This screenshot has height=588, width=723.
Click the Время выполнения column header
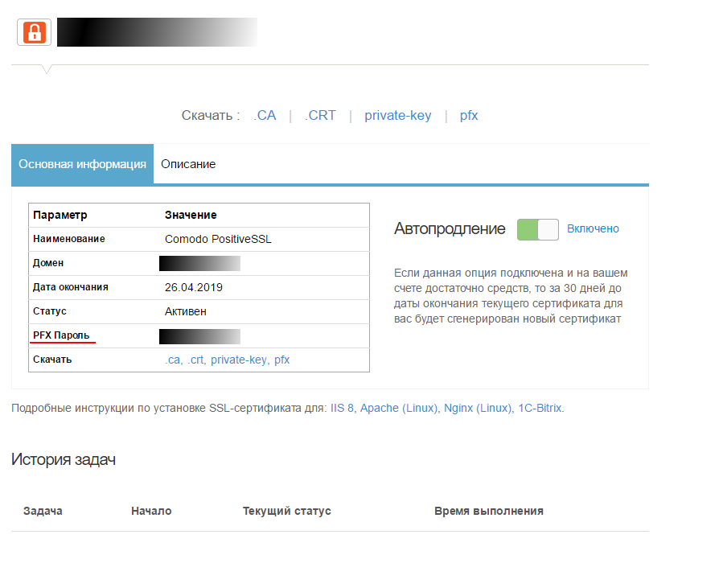coord(488,511)
